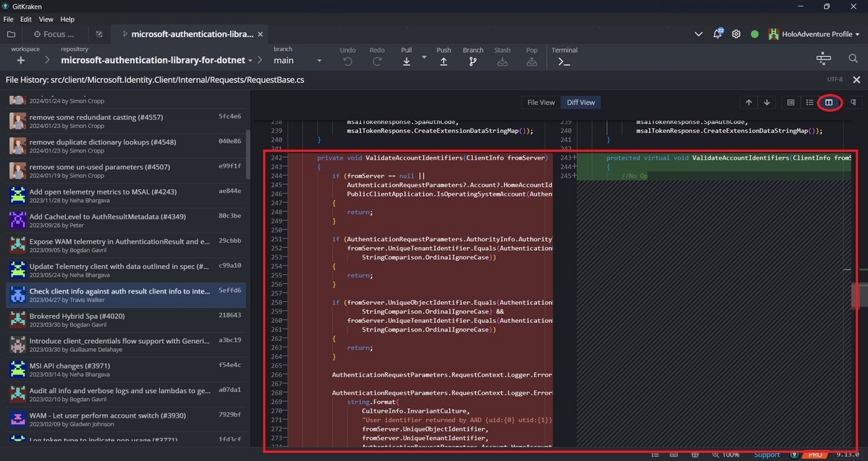The image size is (868, 461).
Task: Select the split diff view mode
Action: click(829, 103)
